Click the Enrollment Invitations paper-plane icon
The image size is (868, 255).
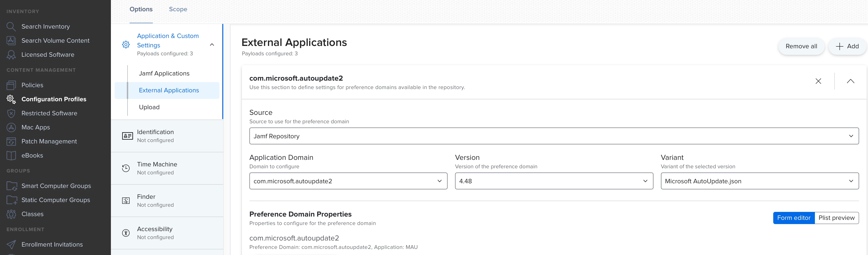tap(11, 244)
